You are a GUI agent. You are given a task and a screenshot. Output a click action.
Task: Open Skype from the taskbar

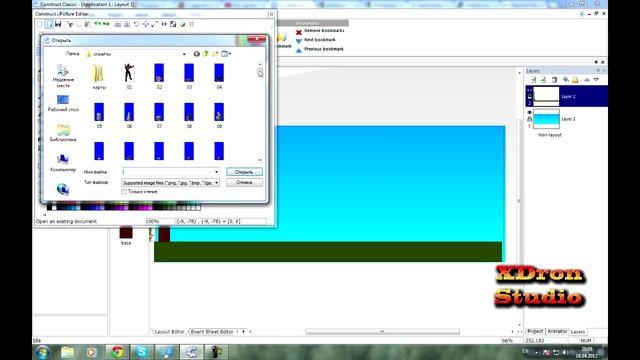pos(142,352)
